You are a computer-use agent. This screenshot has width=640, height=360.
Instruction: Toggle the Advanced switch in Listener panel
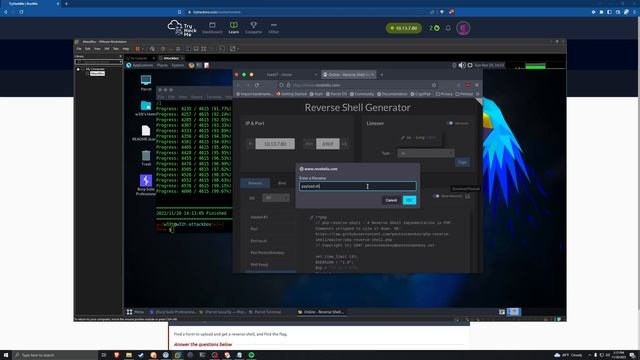click(450, 123)
